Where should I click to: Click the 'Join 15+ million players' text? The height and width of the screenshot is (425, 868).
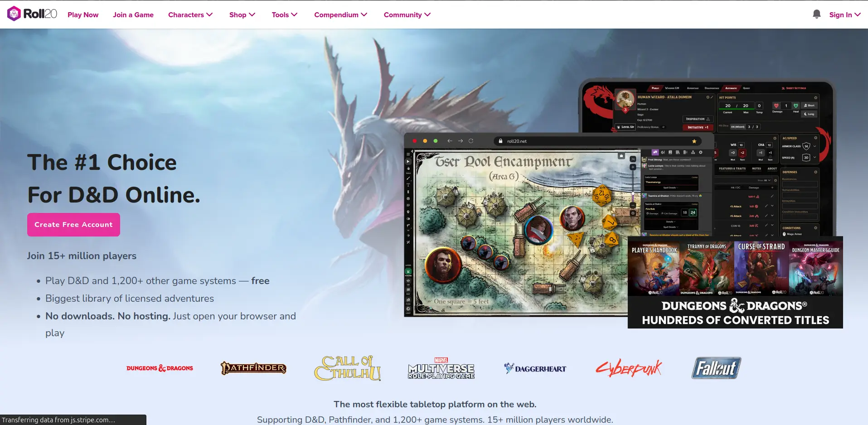[82, 256]
